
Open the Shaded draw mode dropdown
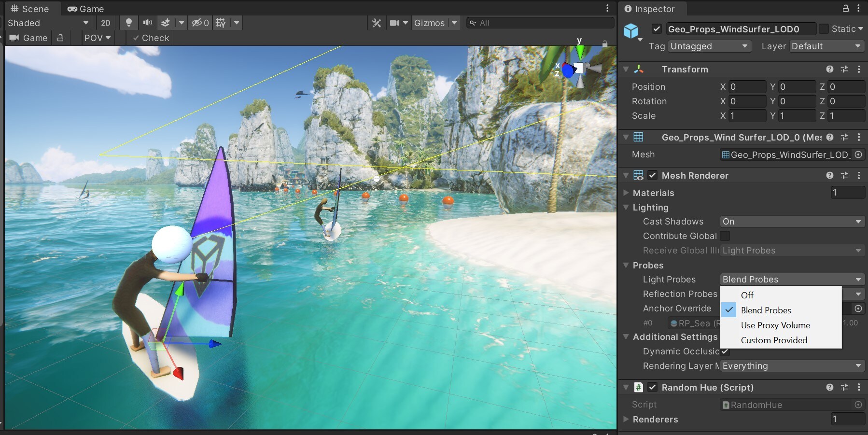(48, 23)
